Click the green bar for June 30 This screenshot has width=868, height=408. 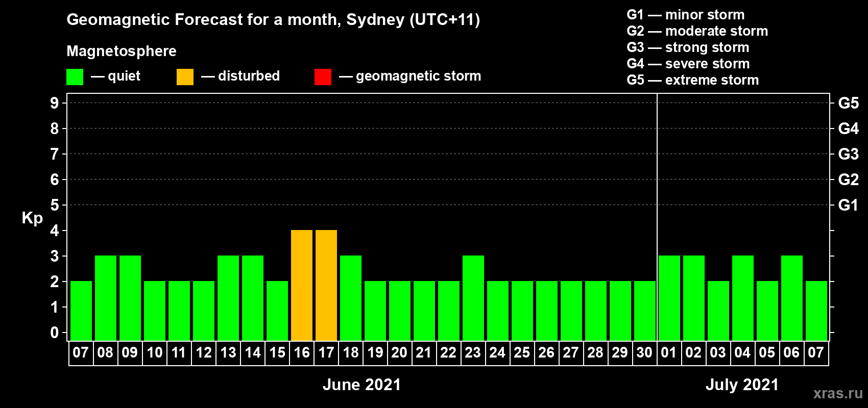[x=645, y=311]
